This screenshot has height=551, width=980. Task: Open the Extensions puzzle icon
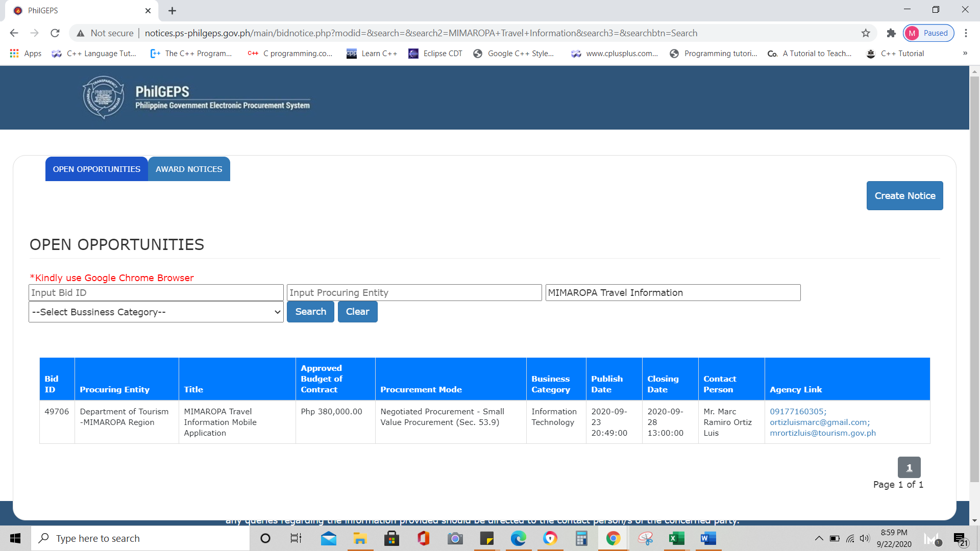coord(891,33)
